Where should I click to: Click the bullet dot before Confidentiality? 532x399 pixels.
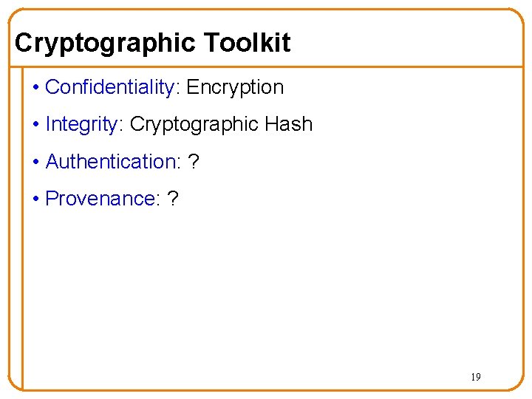pyautogui.click(x=36, y=87)
